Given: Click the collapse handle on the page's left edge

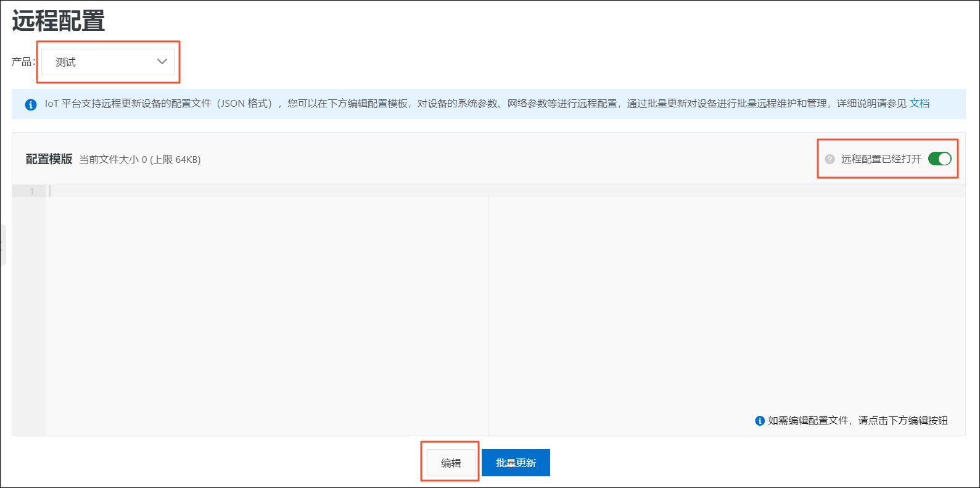Looking at the screenshot, I should [2, 245].
